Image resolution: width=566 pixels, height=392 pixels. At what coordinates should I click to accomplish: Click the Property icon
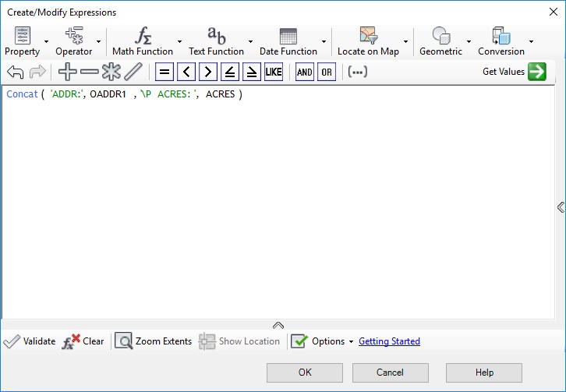(23, 35)
